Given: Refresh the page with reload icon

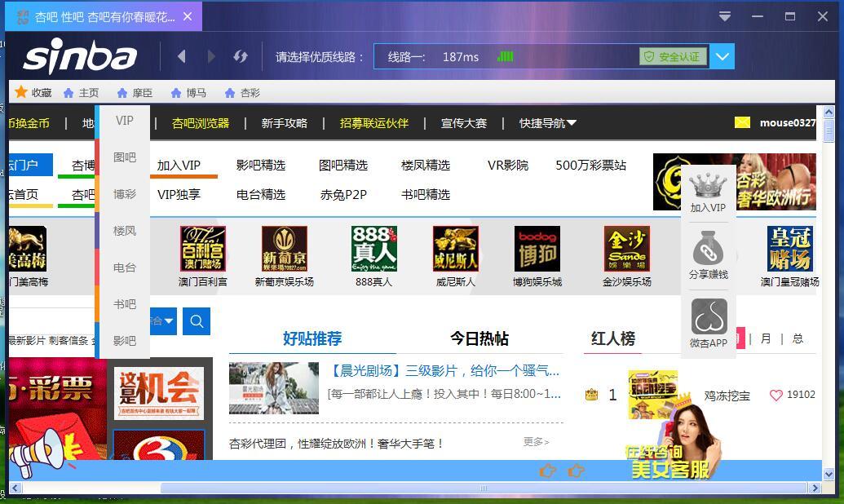Looking at the screenshot, I should coord(240,56).
